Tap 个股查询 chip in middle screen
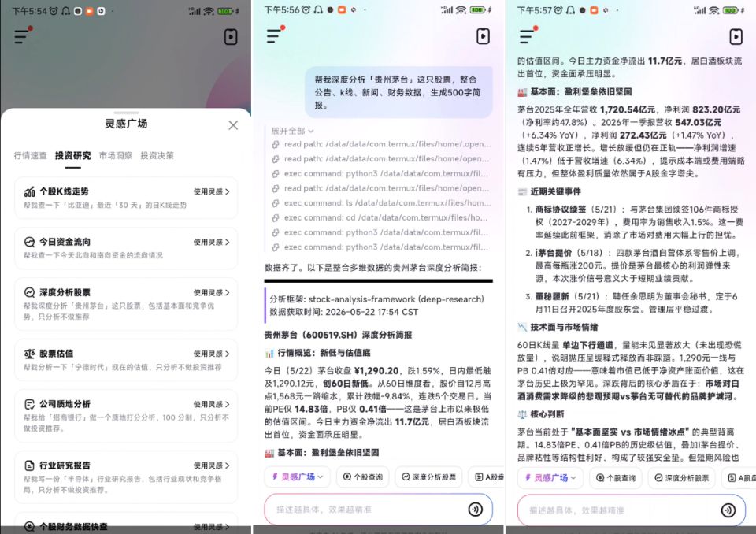This screenshot has width=756, height=534. 362,477
